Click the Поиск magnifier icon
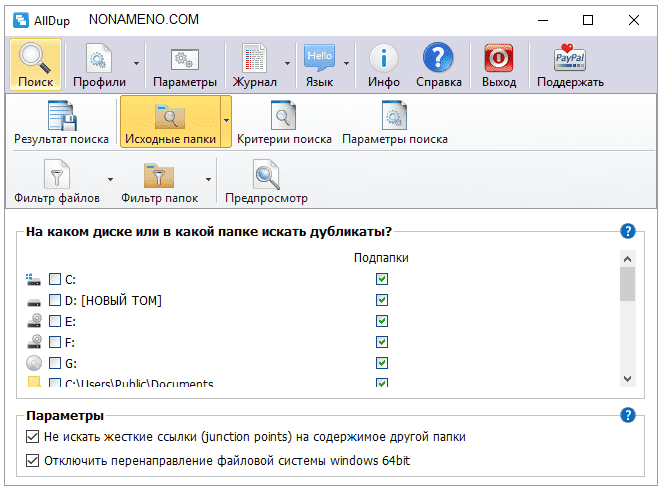 pyautogui.click(x=35, y=58)
